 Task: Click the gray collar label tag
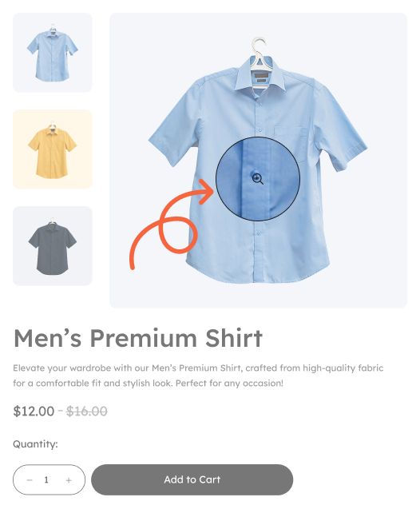pyautogui.click(x=261, y=77)
